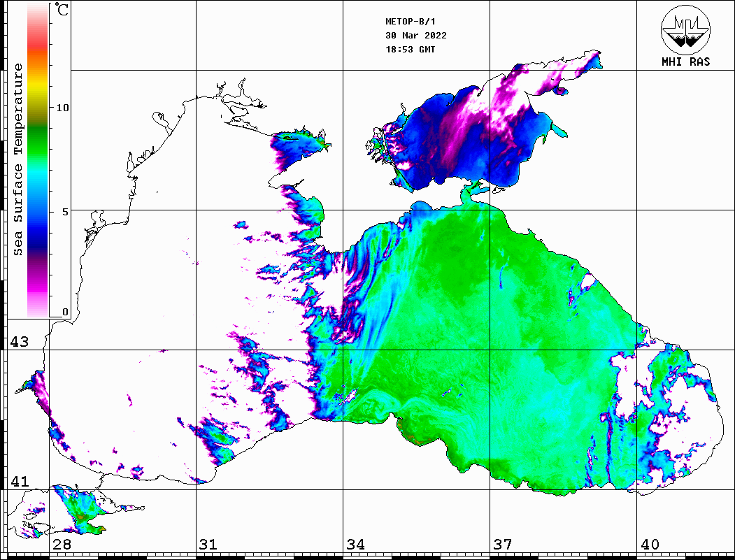Image resolution: width=735 pixels, height=560 pixels.
Task: Click the '10' tick on temperature scale
Action: [62, 108]
